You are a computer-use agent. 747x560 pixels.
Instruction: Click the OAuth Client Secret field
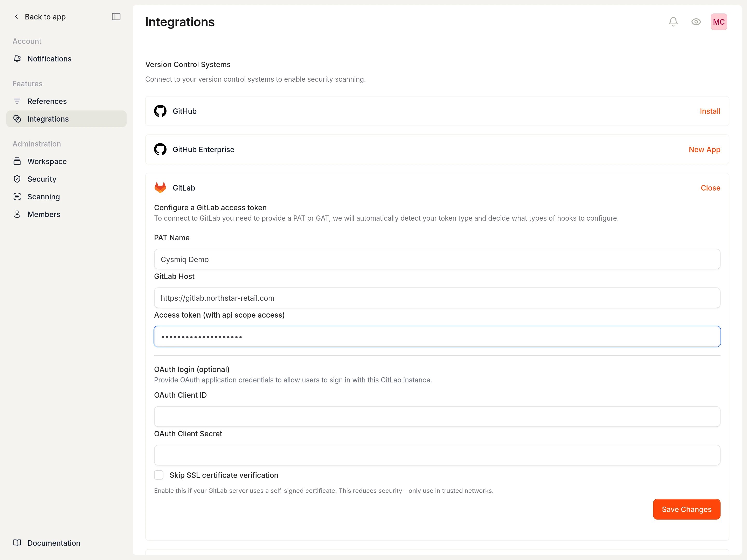pyautogui.click(x=437, y=455)
